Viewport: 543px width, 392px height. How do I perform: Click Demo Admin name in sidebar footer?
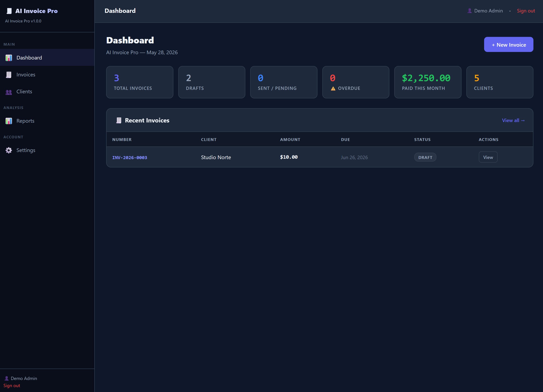point(24,378)
